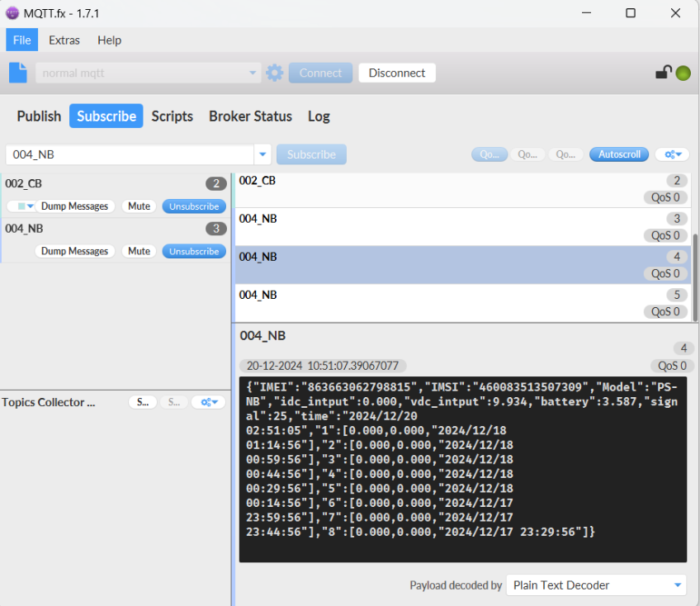Image resolution: width=700 pixels, height=606 pixels.
Task: Open Topics Collector settings gear menu
Action: [x=209, y=402]
